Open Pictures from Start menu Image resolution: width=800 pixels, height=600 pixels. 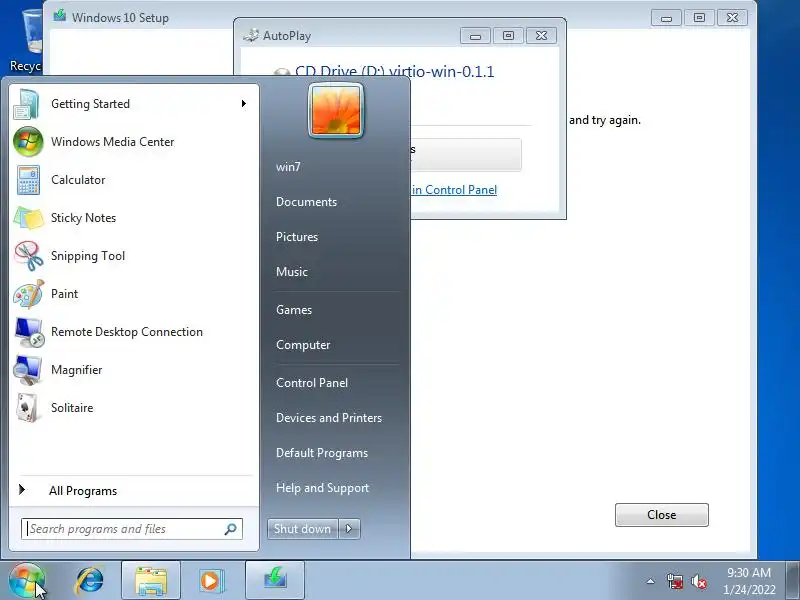point(297,237)
